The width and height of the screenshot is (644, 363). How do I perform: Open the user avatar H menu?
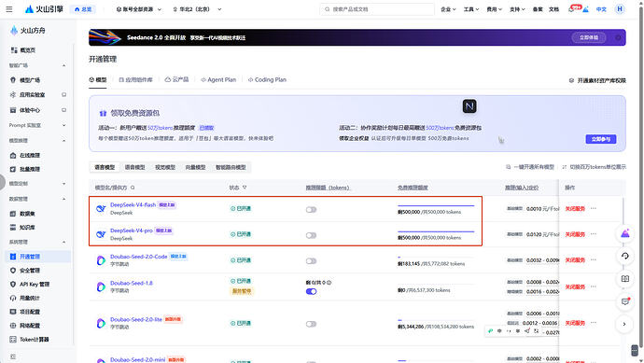point(620,8)
